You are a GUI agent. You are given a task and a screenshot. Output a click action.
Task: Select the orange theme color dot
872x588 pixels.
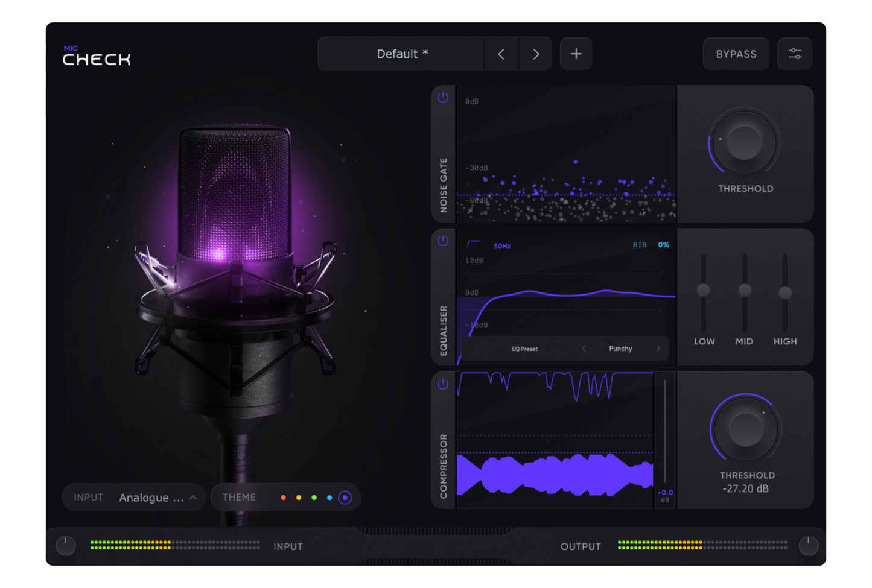[x=284, y=498]
